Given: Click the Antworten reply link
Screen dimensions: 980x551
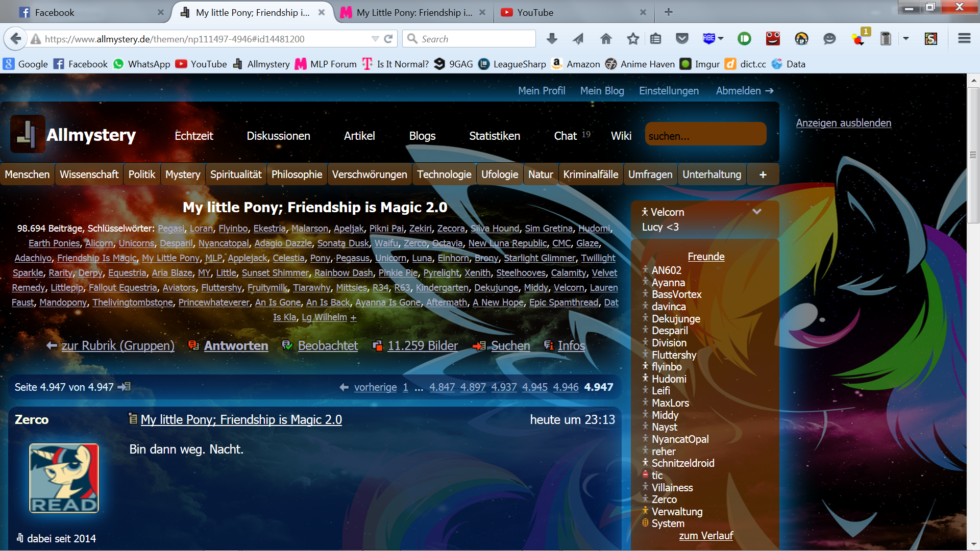Looking at the screenshot, I should coord(236,346).
